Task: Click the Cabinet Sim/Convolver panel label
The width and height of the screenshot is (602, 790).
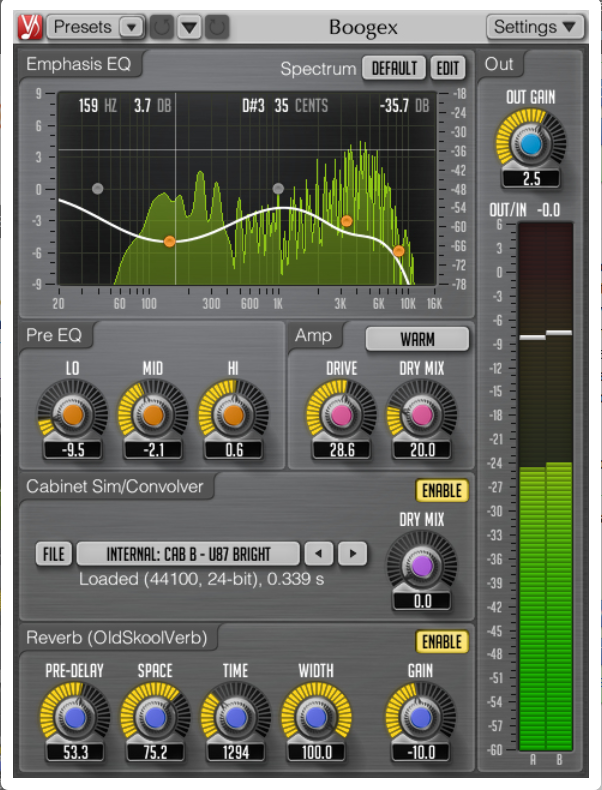Action: click(x=115, y=486)
